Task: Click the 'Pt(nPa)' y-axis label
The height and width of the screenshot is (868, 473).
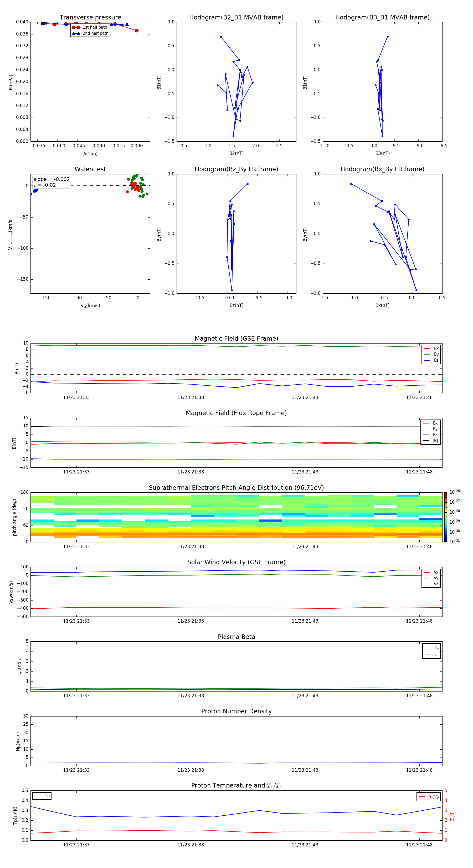Action: (x=11, y=82)
